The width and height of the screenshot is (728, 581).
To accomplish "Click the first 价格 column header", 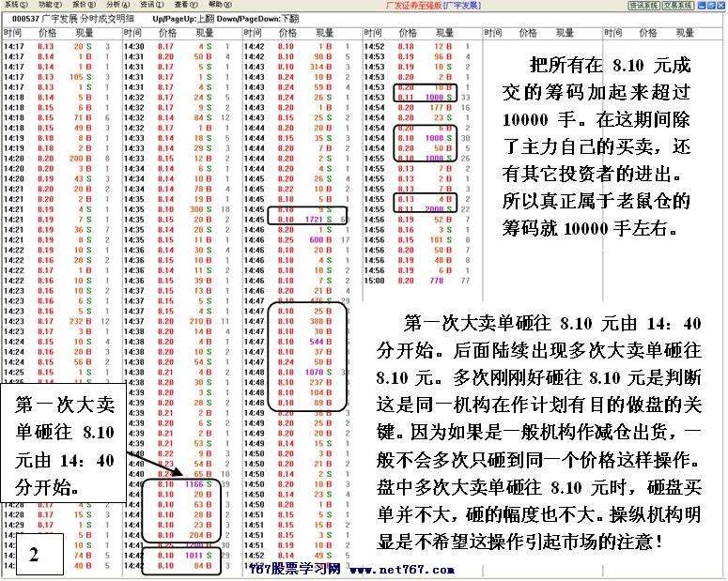I will click(x=46, y=33).
